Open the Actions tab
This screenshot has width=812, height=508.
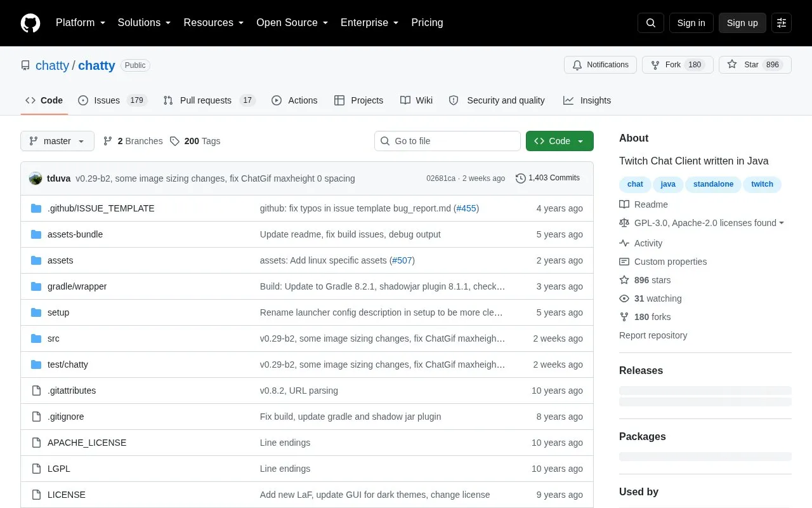294,100
